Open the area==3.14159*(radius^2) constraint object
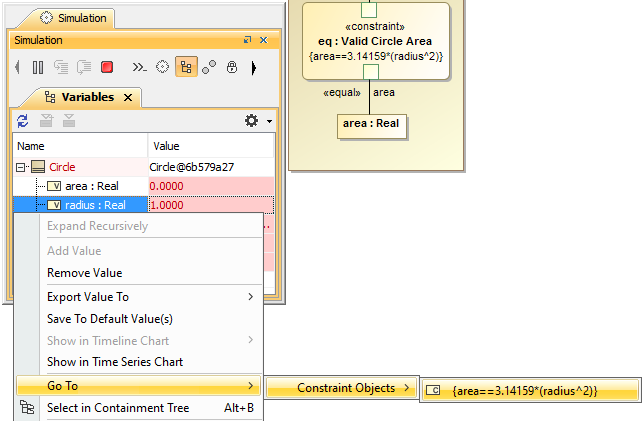 point(524,390)
